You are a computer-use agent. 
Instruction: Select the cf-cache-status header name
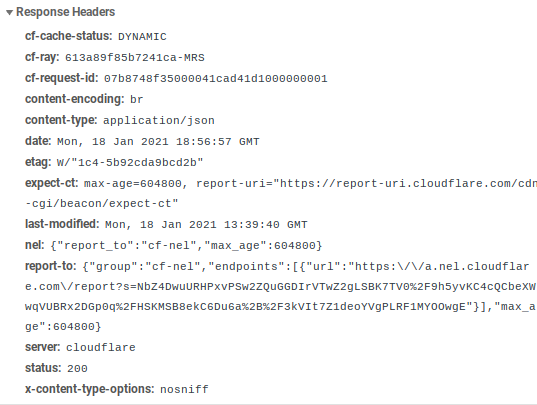click(x=68, y=36)
